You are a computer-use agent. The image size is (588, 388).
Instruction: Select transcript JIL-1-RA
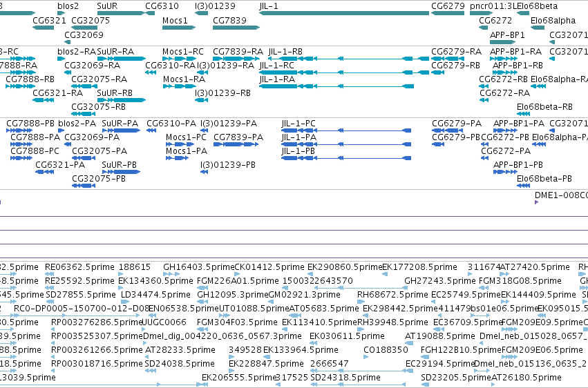[277, 79]
